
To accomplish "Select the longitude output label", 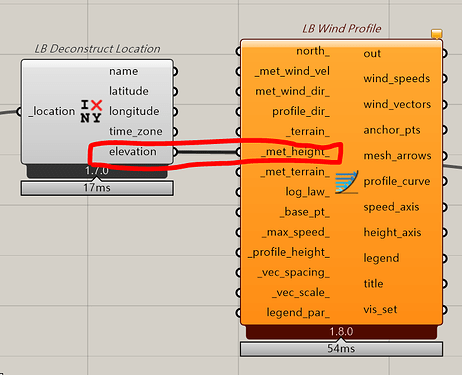I will 134,111.
